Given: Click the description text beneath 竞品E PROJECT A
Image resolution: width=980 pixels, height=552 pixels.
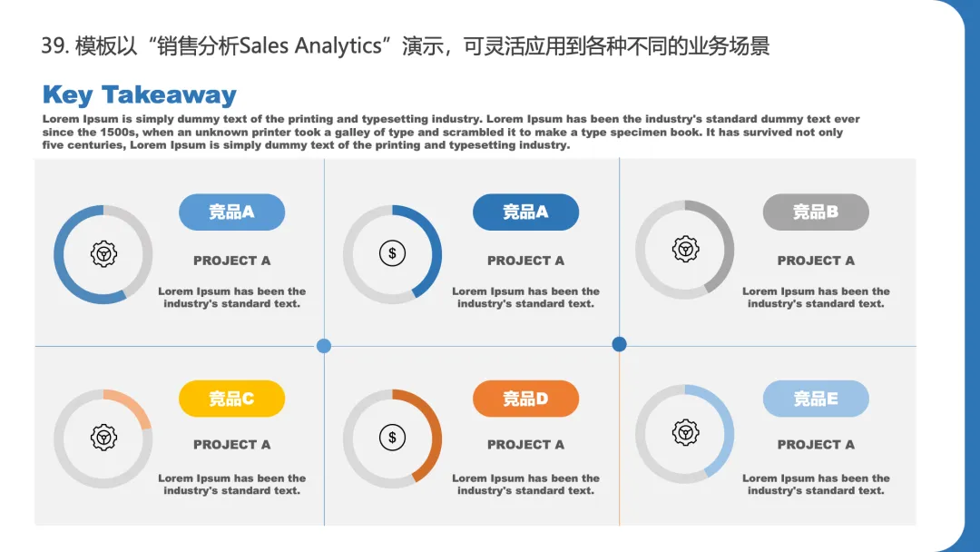Looking at the screenshot, I should (816, 485).
